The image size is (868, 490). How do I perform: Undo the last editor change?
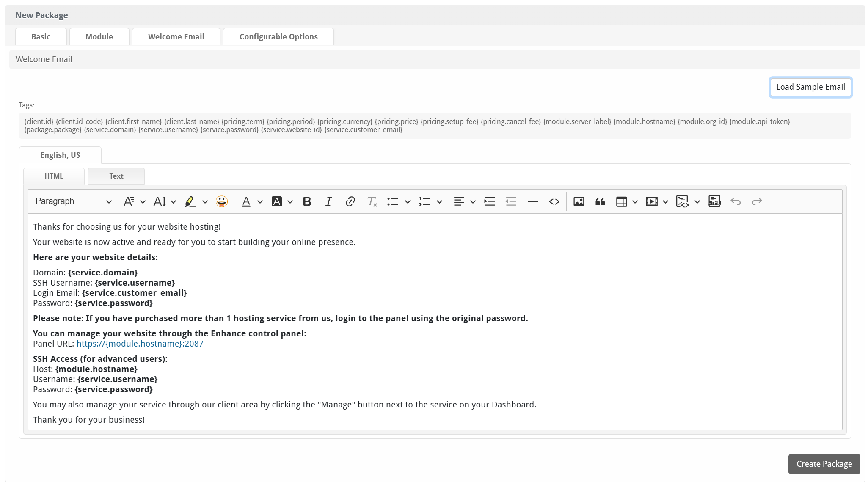[x=736, y=201]
